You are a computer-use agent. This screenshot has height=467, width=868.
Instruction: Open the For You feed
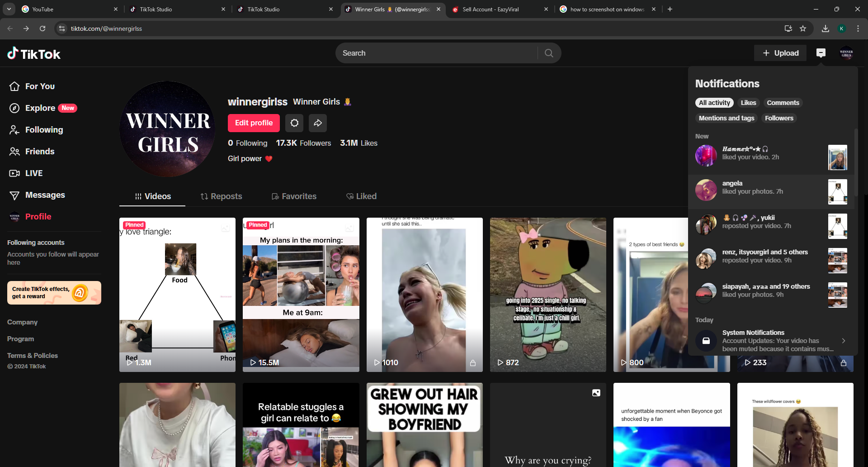coord(32,86)
